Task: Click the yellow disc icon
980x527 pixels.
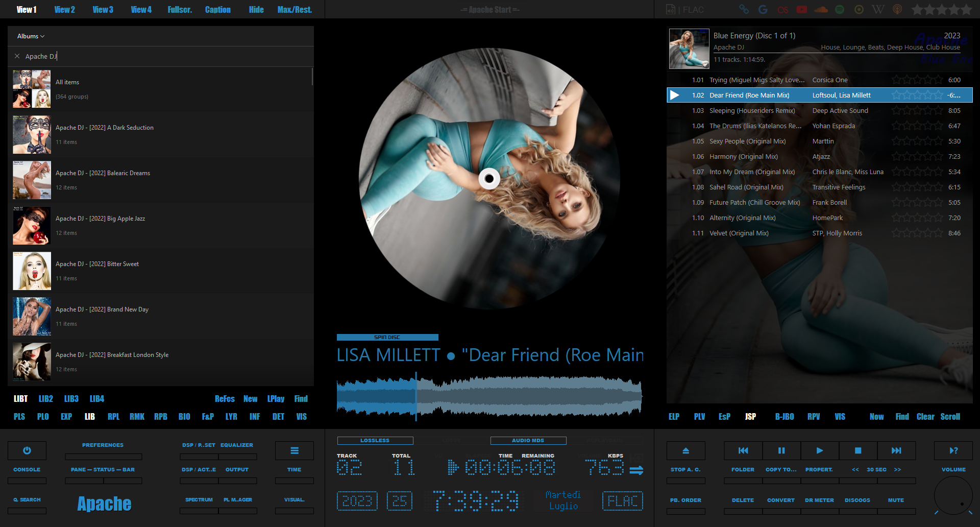Action: coord(859,9)
